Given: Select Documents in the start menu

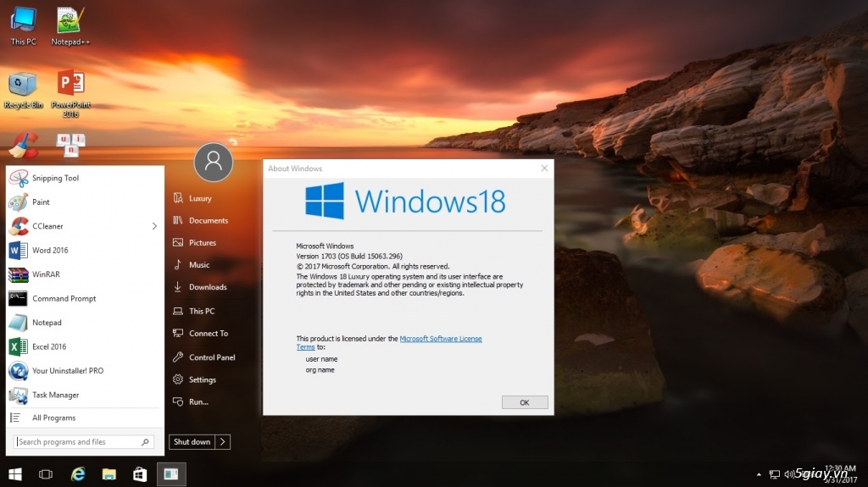Looking at the screenshot, I should [x=208, y=220].
